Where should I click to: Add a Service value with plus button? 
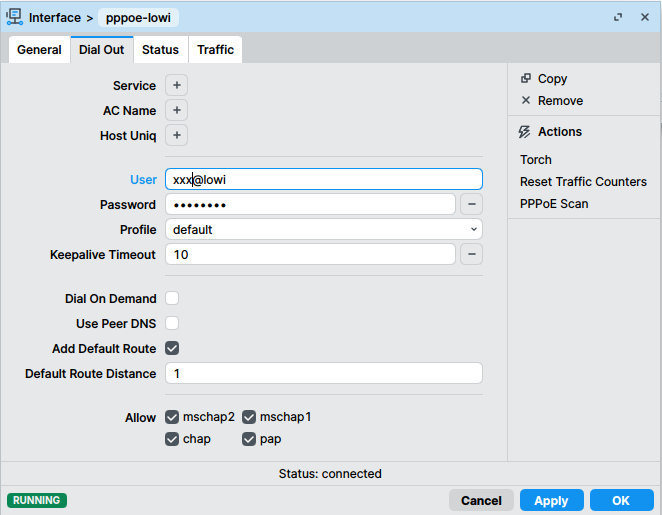[176, 86]
